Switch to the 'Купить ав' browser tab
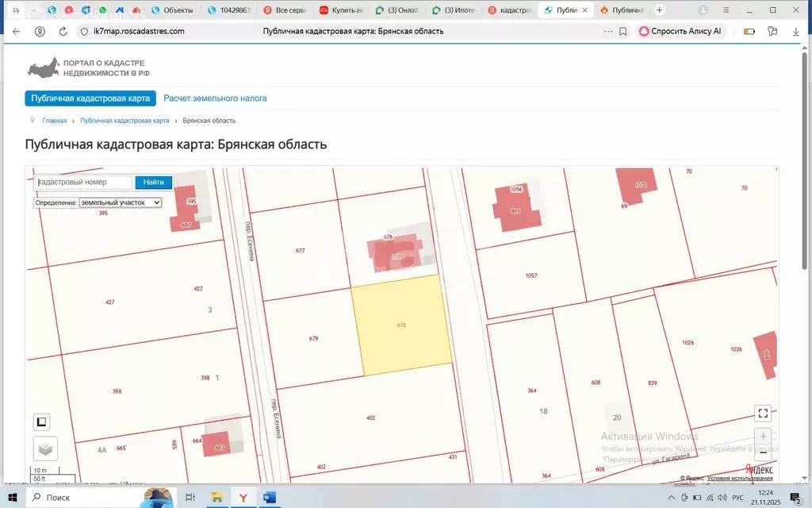This screenshot has height=508, width=812. point(340,10)
